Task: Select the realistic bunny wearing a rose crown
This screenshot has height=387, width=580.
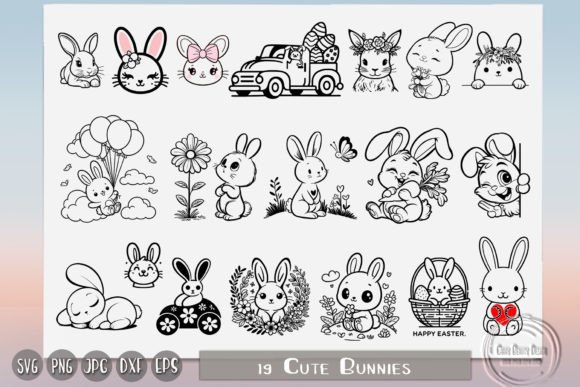Action: 374,61
